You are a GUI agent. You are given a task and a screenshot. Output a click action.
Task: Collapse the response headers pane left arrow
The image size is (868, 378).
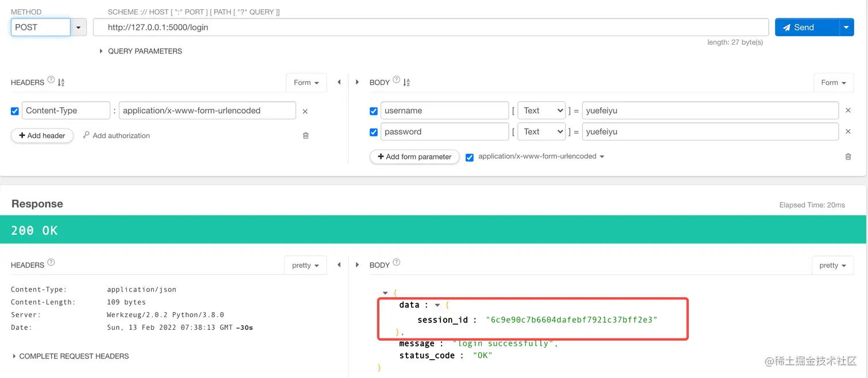tap(339, 264)
